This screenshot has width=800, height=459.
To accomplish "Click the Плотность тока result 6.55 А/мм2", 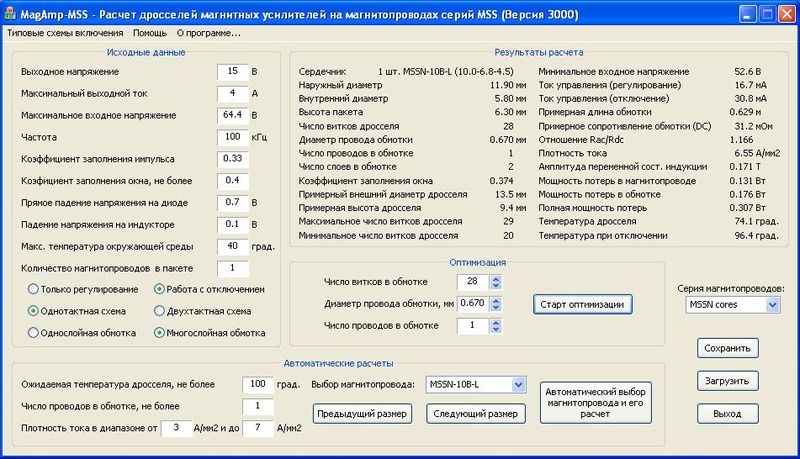I will point(757,153).
